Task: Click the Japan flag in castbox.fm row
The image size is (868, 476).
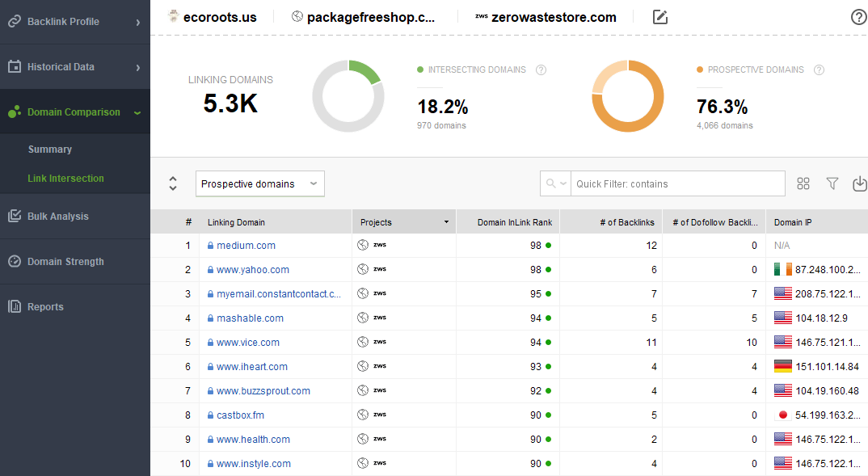Action: click(x=783, y=415)
